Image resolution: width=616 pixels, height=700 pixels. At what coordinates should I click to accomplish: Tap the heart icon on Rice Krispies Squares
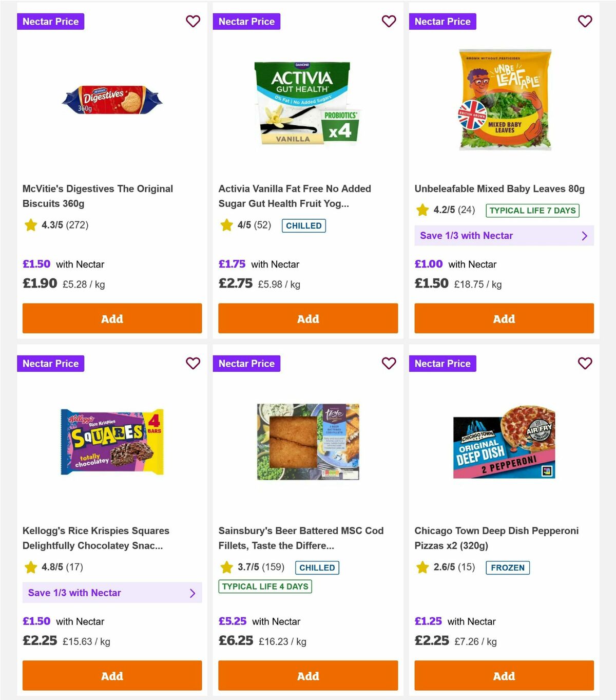pos(193,363)
